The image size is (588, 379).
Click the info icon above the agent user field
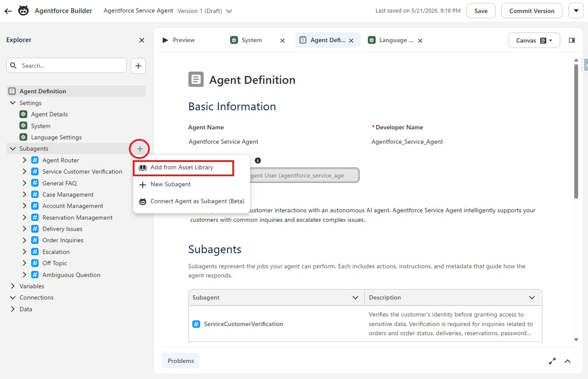coord(258,161)
